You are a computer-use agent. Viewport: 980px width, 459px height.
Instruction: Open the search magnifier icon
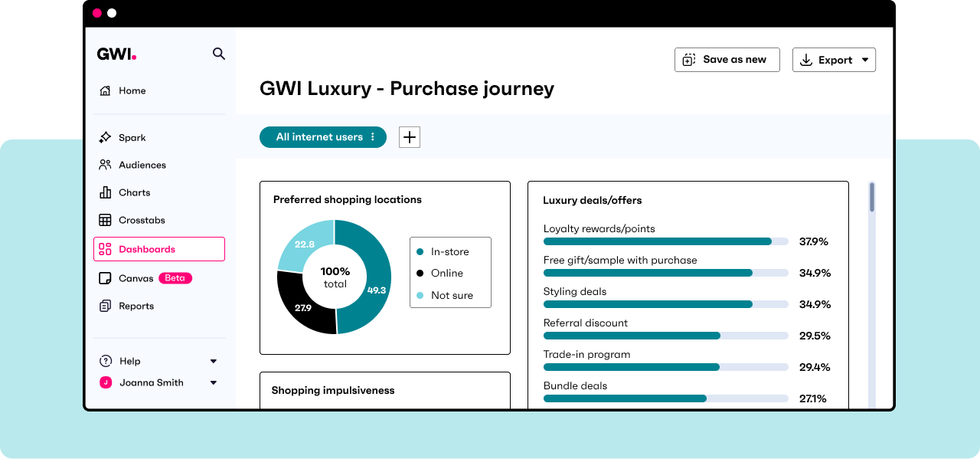[219, 54]
